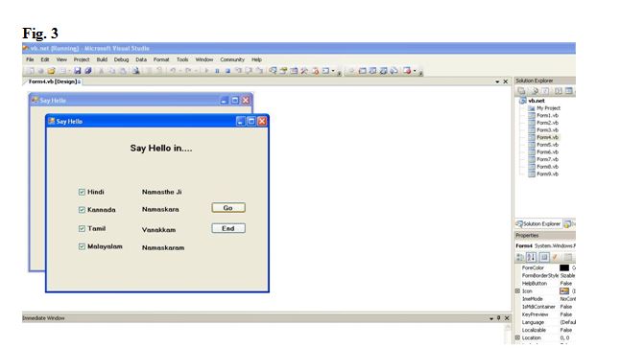The width and height of the screenshot is (644, 348).
Task: Click the black ForeColor swatch
Action: point(564,267)
